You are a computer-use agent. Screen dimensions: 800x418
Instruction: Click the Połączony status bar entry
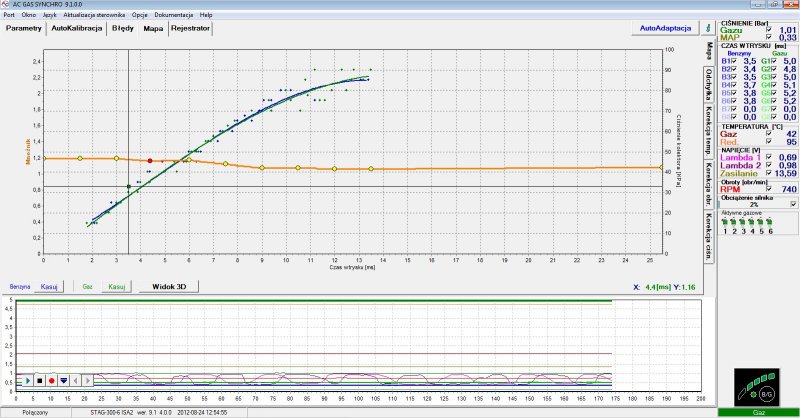(x=35, y=412)
